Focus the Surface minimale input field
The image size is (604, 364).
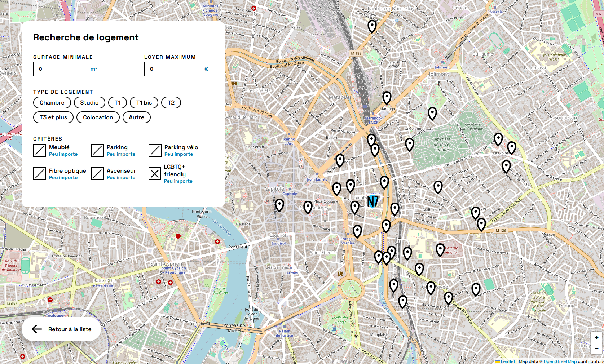(x=63, y=69)
